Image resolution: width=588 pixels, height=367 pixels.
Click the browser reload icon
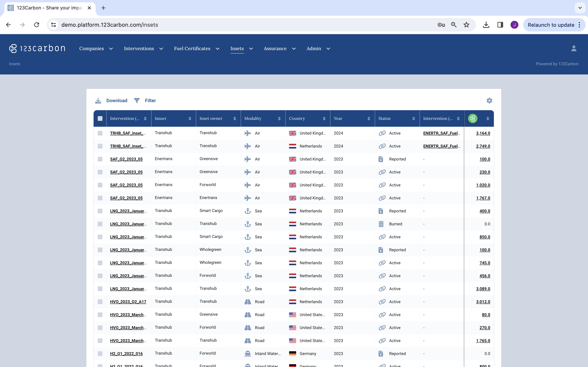[x=37, y=25]
